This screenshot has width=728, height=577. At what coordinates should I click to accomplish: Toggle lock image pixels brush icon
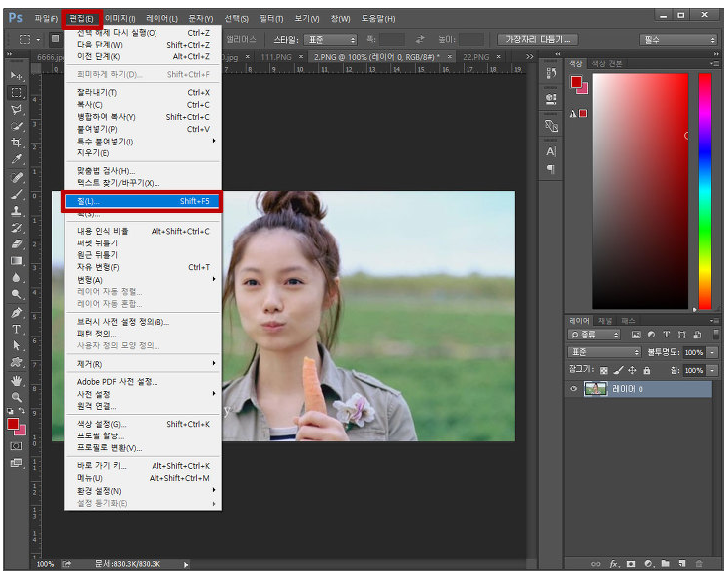618,370
